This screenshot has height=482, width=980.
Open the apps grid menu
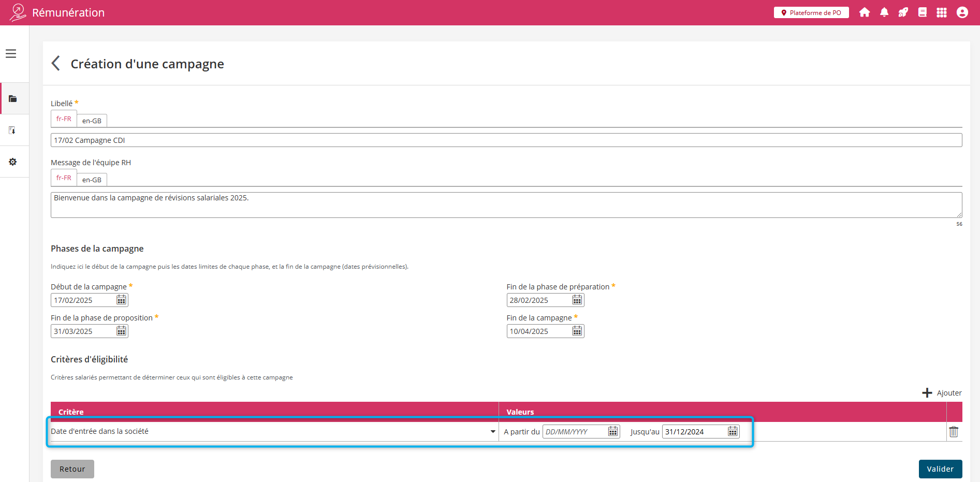942,12
